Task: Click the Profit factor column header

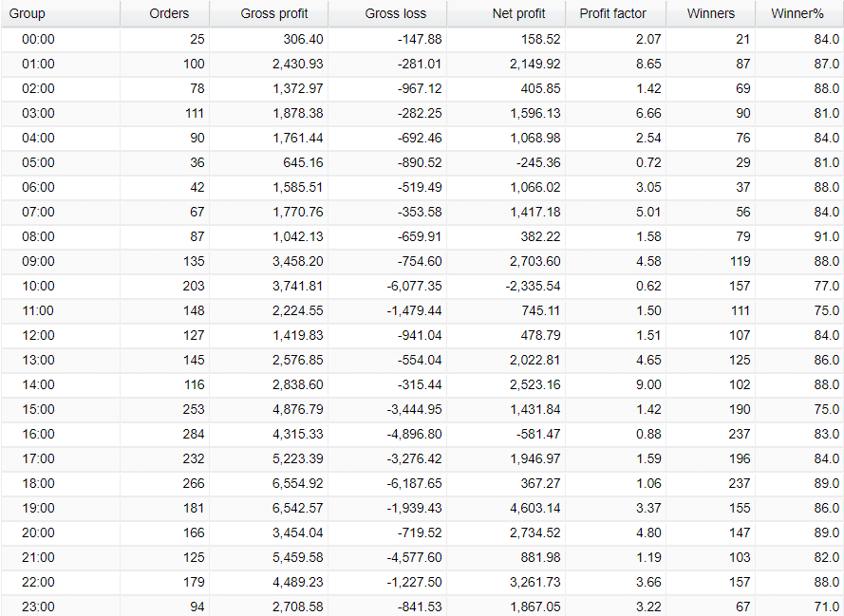Action: 612,13
